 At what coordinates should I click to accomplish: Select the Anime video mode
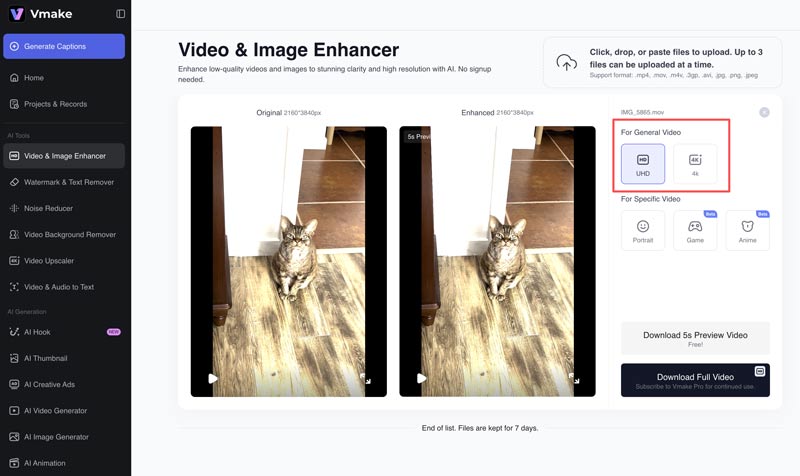747,231
